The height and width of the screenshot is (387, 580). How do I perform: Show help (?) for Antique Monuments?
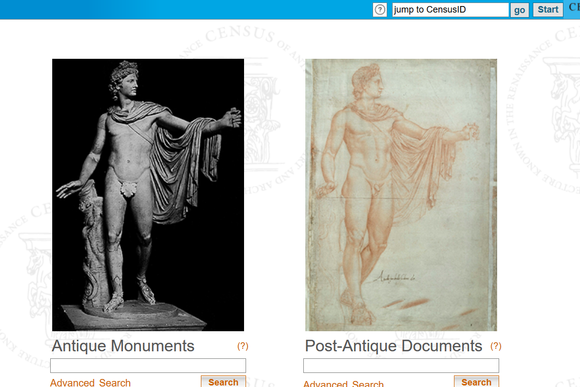[243, 346]
